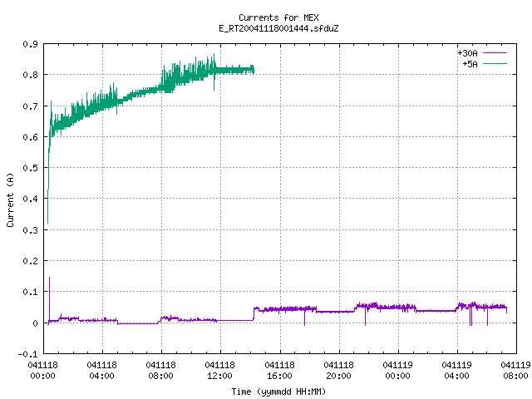Click the green +5A legend line sample

[495, 63]
